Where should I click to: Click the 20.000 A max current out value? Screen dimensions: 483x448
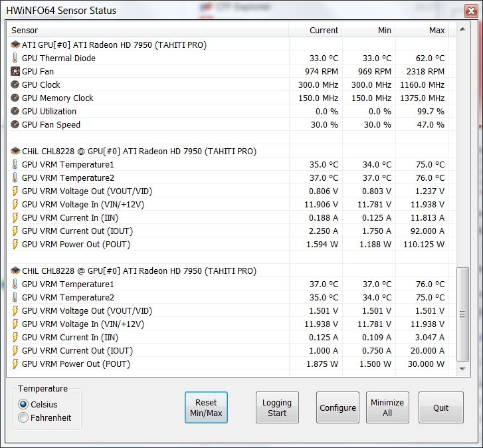427,351
